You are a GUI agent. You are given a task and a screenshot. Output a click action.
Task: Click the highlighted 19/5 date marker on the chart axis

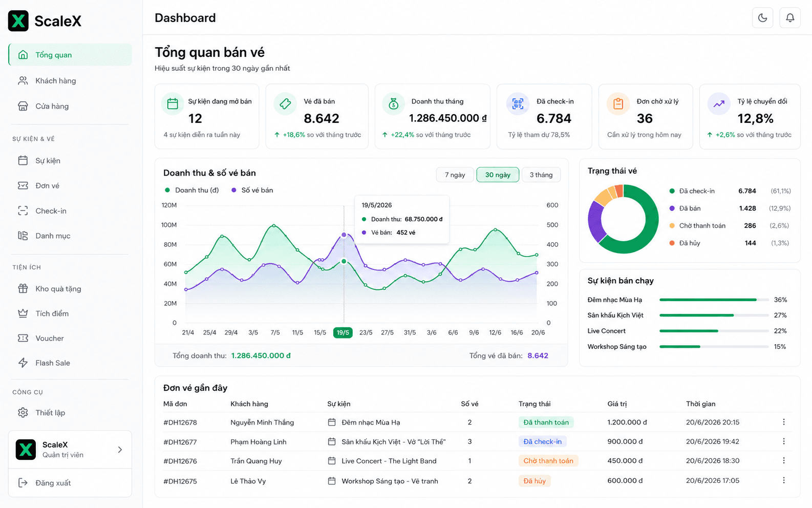tap(343, 332)
